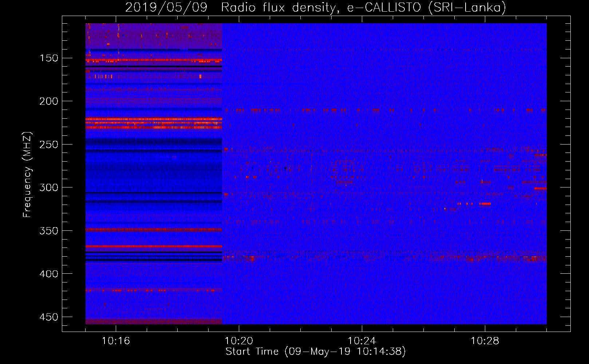Click the 400 frequency tick label
Screen dimensions: 589x364
49,274
